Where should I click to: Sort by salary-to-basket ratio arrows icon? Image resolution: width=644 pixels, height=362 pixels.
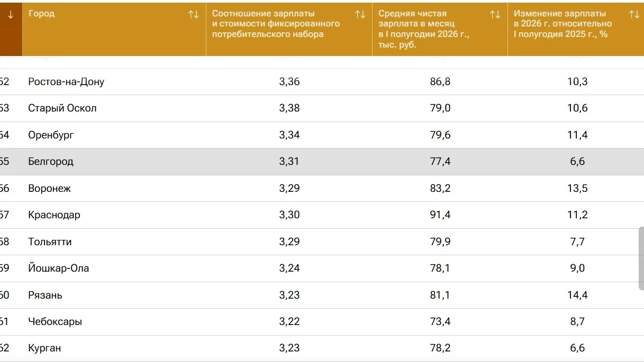pos(360,15)
